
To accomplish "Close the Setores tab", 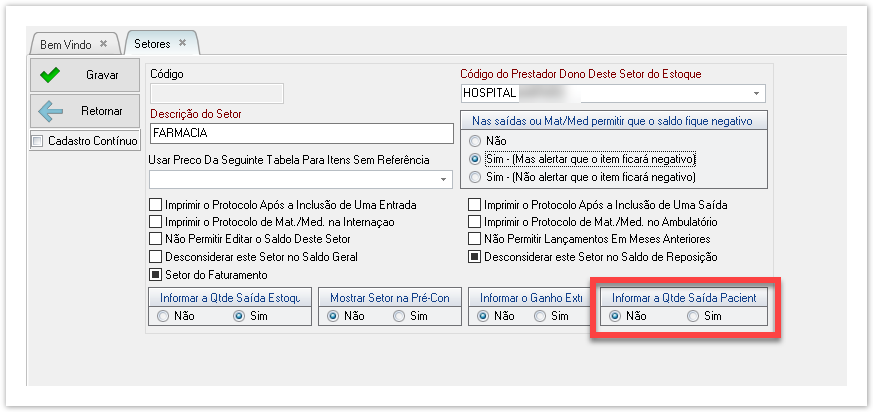I will [x=182, y=43].
